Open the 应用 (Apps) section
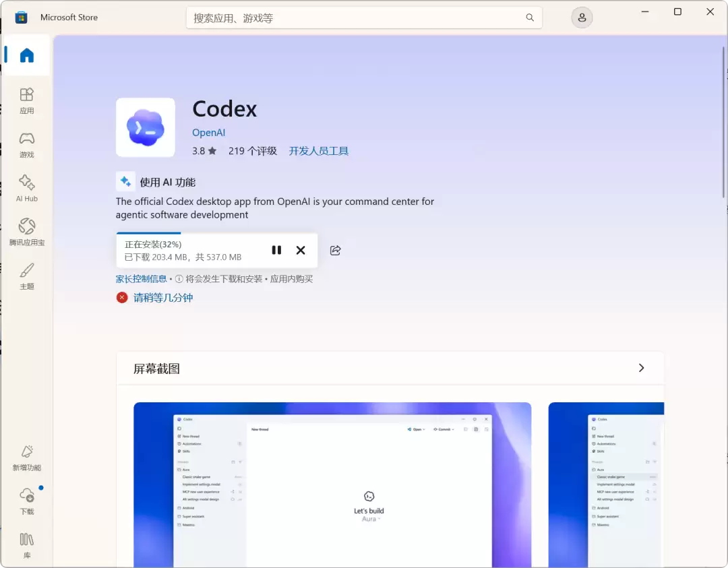This screenshot has height=568, width=728. pyautogui.click(x=26, y=100)
